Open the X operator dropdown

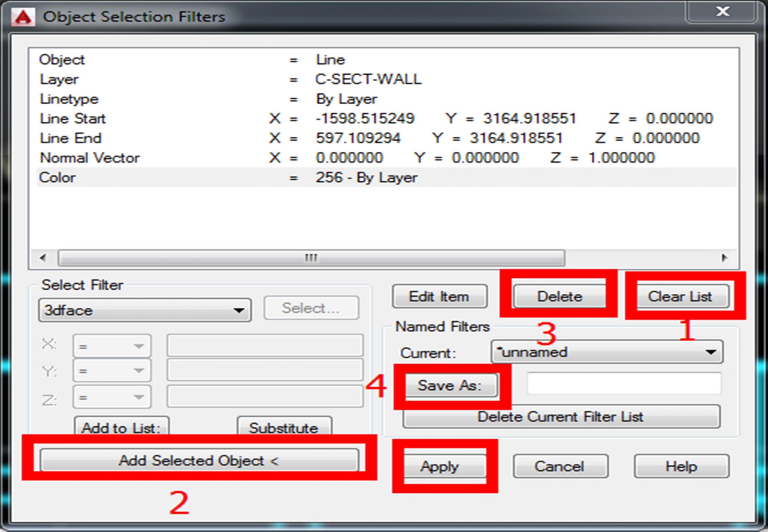[x=112, y=346]
